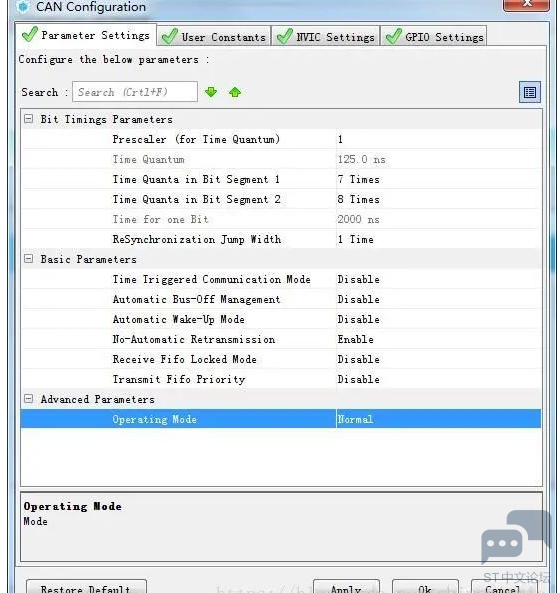The image size is (560, 593).
Task: Open the Operating Mode value Normal dropdown
Action: (439, 419)
